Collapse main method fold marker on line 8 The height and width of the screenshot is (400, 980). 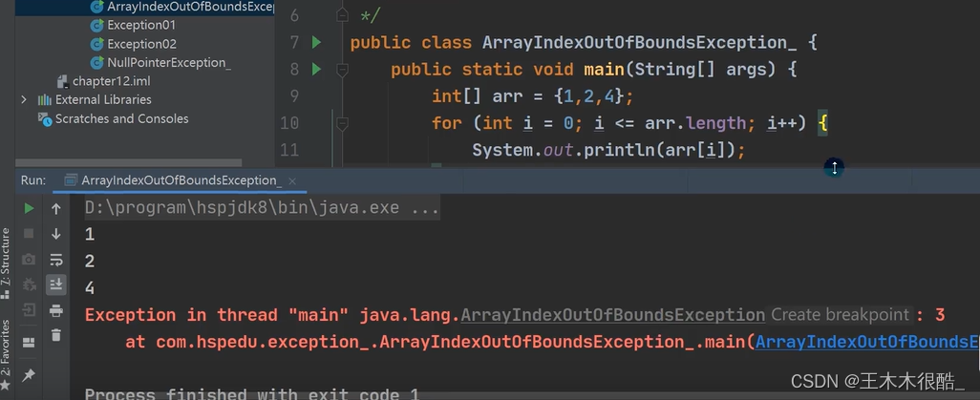coord(342,70)
